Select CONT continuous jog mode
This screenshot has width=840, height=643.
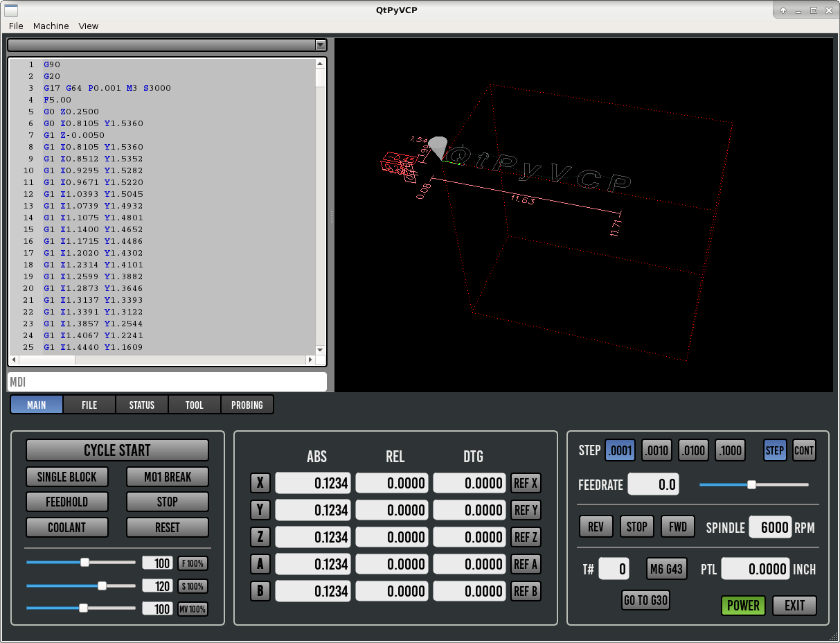[x=804, y=450]
